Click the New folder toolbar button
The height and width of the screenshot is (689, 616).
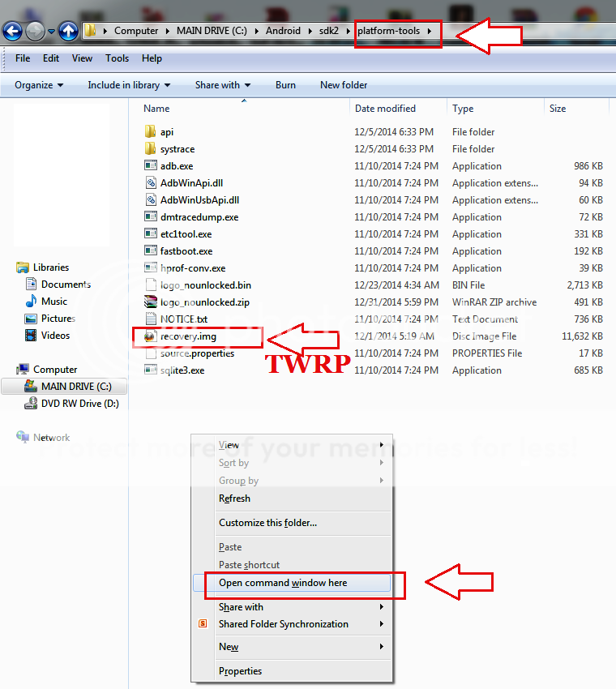344,85
